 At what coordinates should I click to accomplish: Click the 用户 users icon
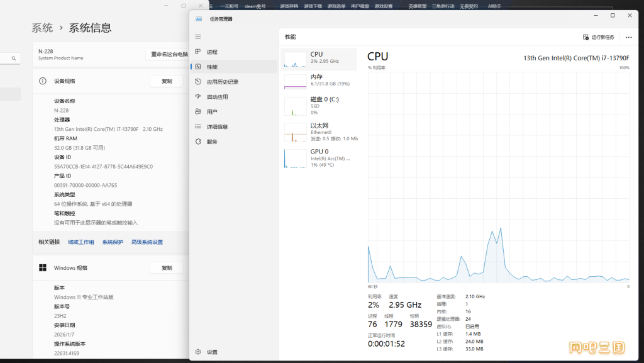[198, 111]
